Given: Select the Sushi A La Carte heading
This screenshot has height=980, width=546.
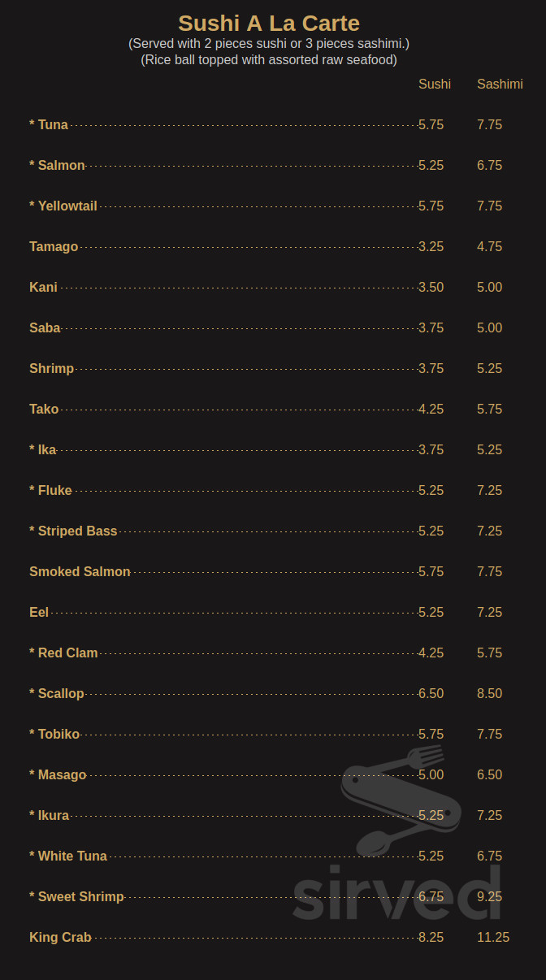Looking at the screenshot, I should click(x=269, y=23).
